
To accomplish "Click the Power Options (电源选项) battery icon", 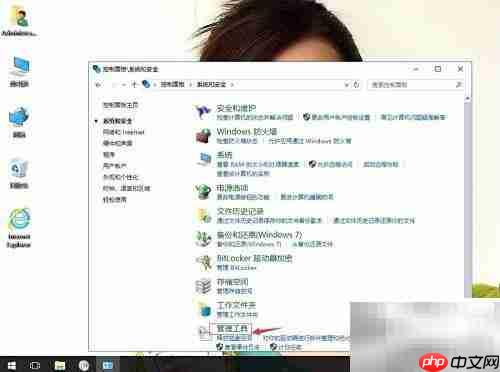I will (x=203, y=192).
